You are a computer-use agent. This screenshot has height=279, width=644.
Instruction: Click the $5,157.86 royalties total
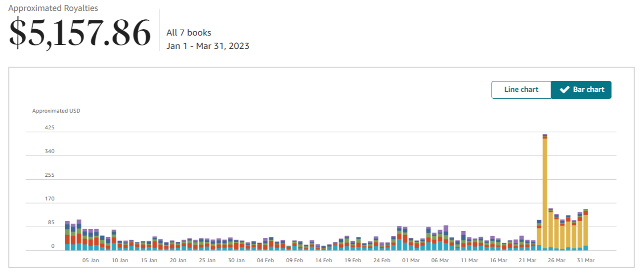pyautogui.click(x=80, y=33)
